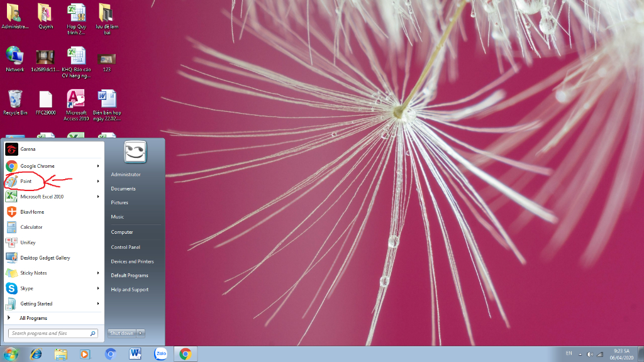Open Cốc Cốc browser icon on the taskbar
The image size is (644, 362).
pos(110,354)
